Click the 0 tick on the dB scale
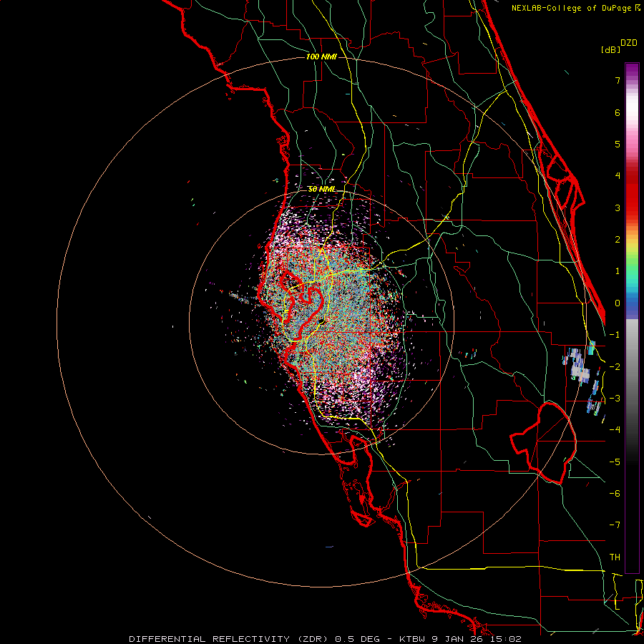 [x=618, y=303]
